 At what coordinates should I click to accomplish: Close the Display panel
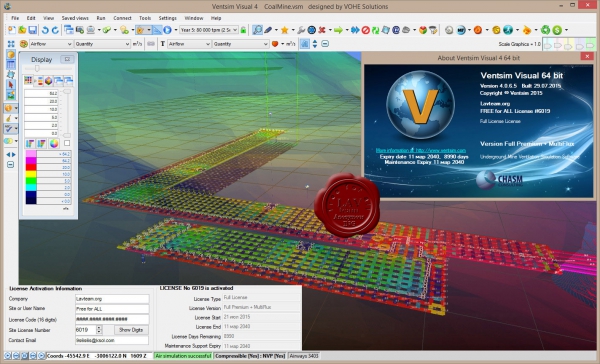point(67,59)
